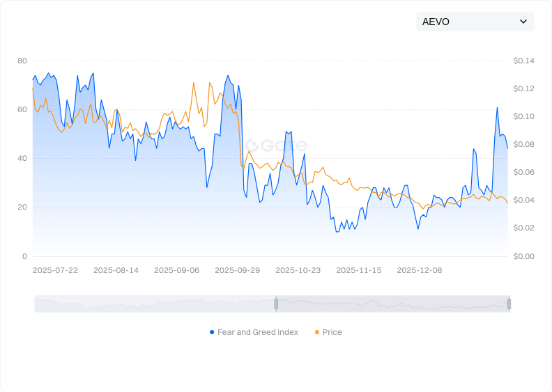The image size is (552, 392).
Task: Click the 2025-12-08 date axis label
Action: tap(419, 270)
